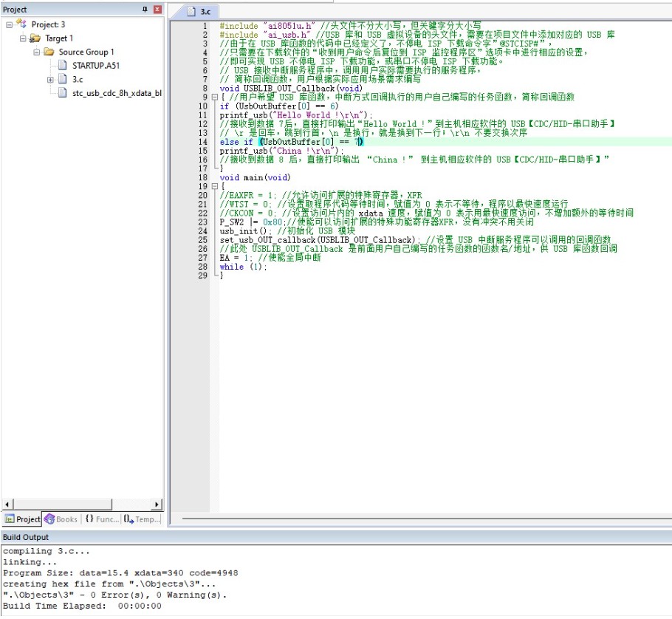Click on void USBLIB_OUT_Callback(void) line
This screenshot has height=619, width=672.
click(x=291, y=89)
